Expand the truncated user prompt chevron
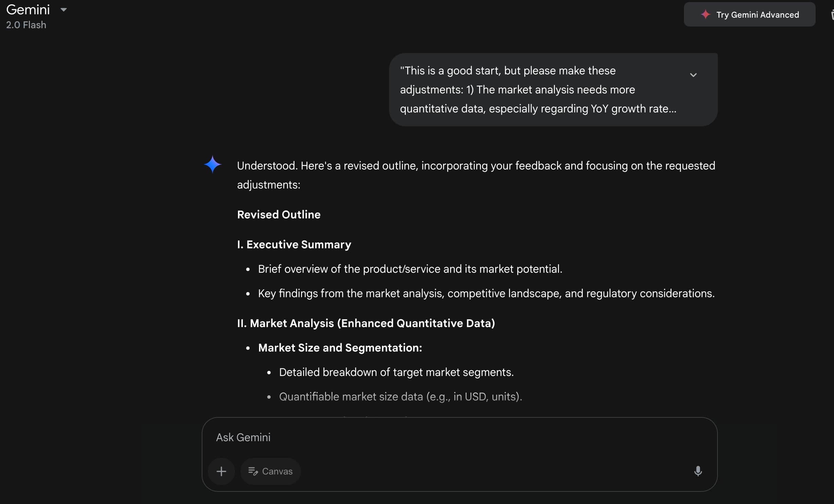The width and height of the screenshot is (834, 504). click(693, 75)
